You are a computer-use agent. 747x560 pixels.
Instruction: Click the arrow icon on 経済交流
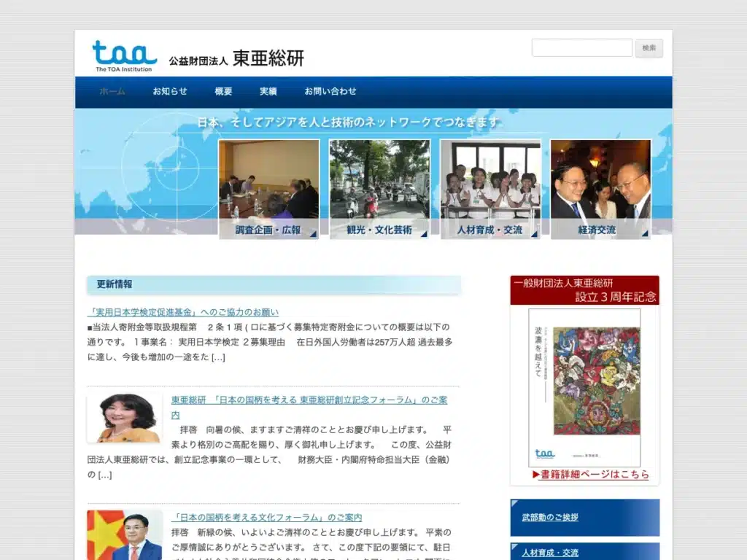tap(645, 234)
